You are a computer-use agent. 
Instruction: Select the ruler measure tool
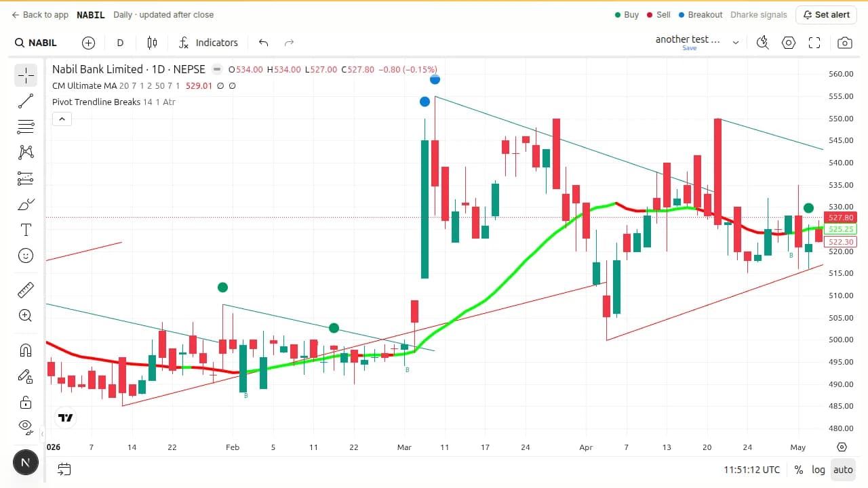26,290
